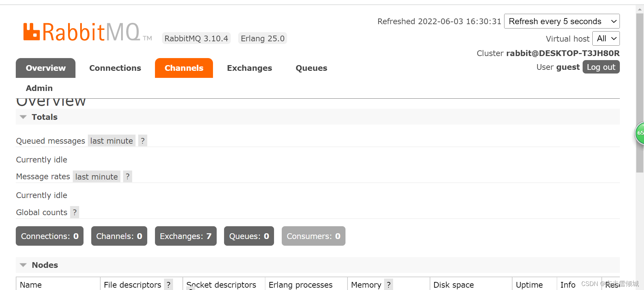Click the Consumers: 0 count badge

click(x=313, y=236)
